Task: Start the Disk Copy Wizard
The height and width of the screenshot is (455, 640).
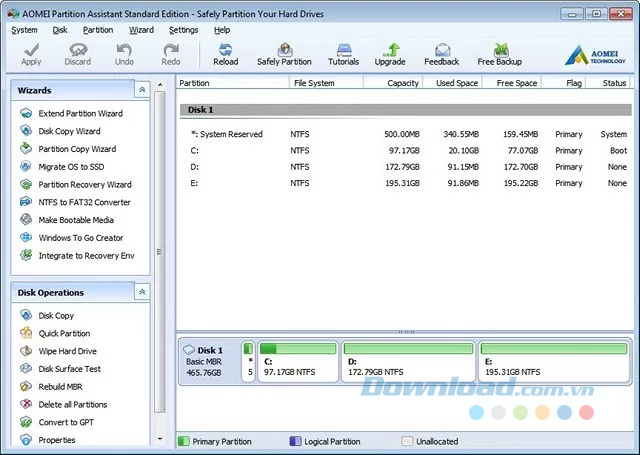Action: [60, 131]
